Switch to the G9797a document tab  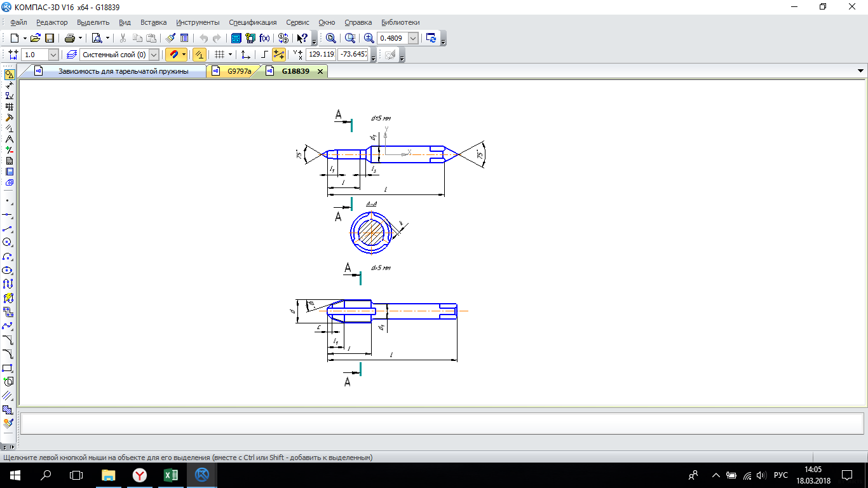pyautogui.click(x=239, y=71)
